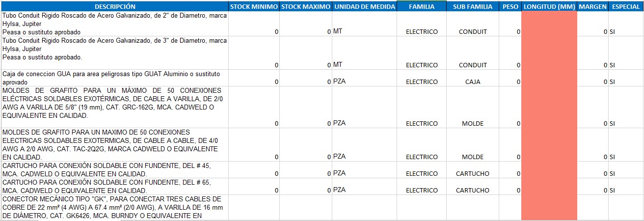
Task: Click the GRC-162G graphite mold description
Action: pyautogui.click(x=114, y=107)
